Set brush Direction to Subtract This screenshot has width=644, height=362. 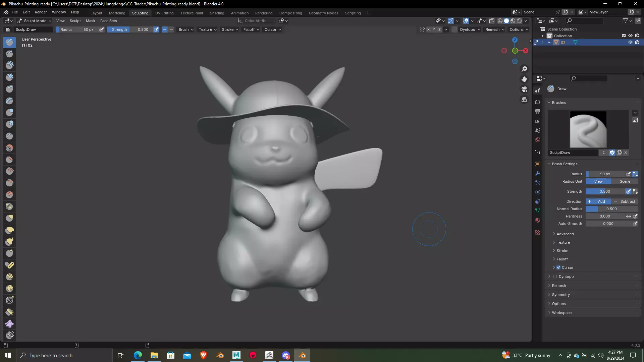pos(625,201)
